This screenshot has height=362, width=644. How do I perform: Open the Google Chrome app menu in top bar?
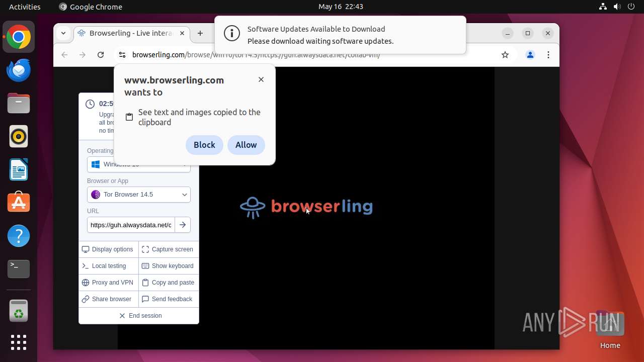tap(91, 7)
